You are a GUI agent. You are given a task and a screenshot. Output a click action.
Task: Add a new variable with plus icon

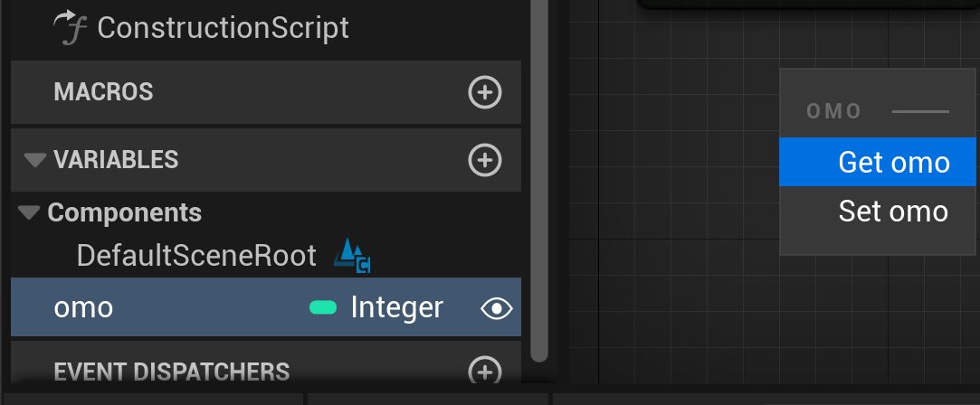[x=485, y=160]
